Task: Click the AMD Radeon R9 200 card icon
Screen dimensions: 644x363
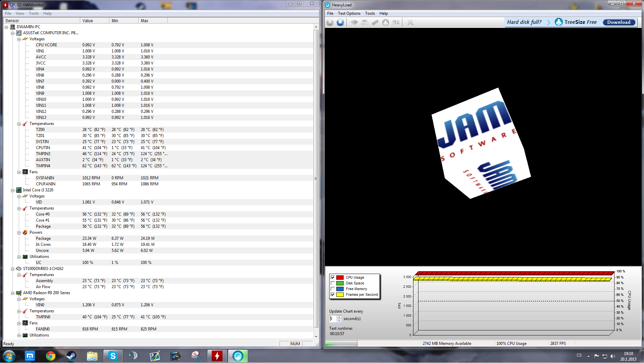Action: (x=19, y=293)
